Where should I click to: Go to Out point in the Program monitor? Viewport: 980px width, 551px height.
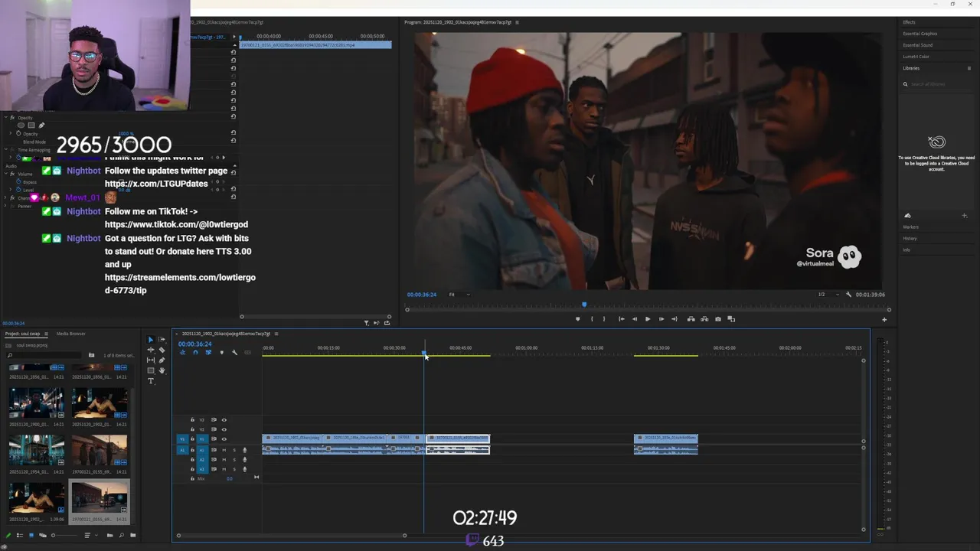click(675, 319)
